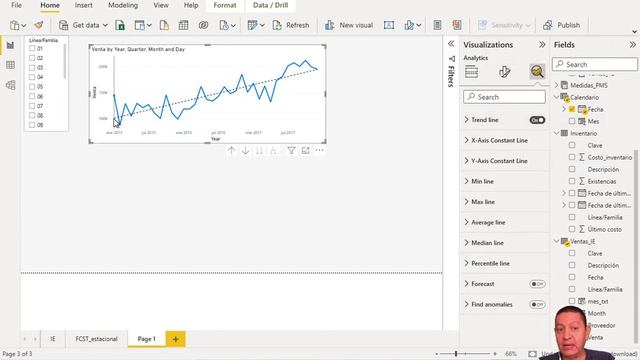Add a new page with plus button
Viewport: 640px width, 360px height.
coord(176,339)
